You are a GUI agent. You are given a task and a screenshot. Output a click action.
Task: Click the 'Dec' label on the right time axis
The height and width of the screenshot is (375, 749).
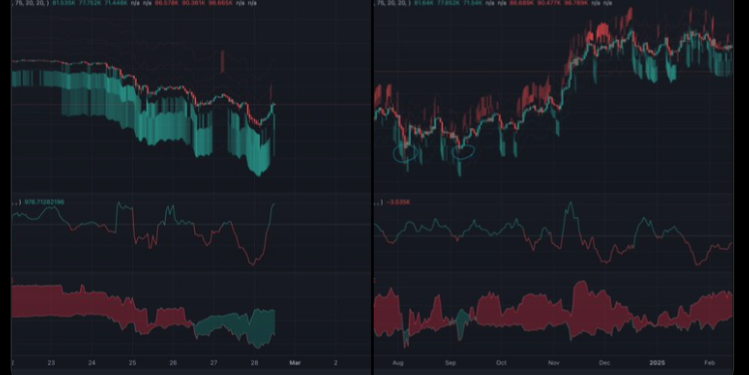[x=604, y=363]
